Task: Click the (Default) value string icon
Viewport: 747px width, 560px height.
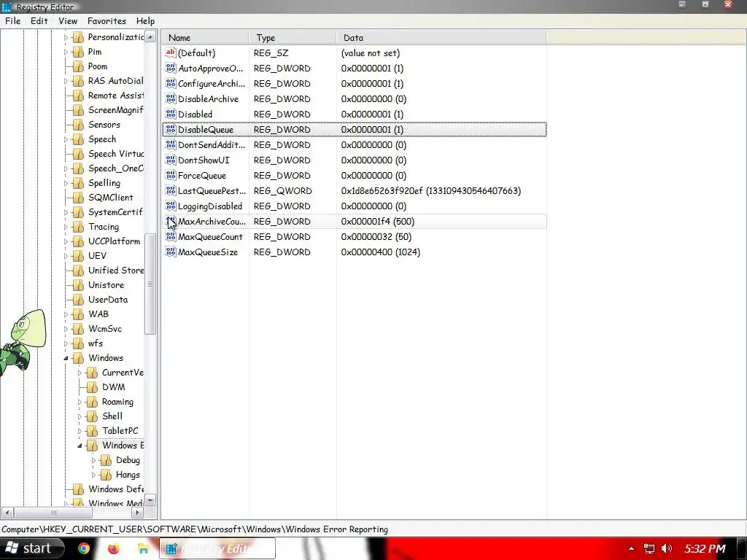Action: [x=171, y=52]
